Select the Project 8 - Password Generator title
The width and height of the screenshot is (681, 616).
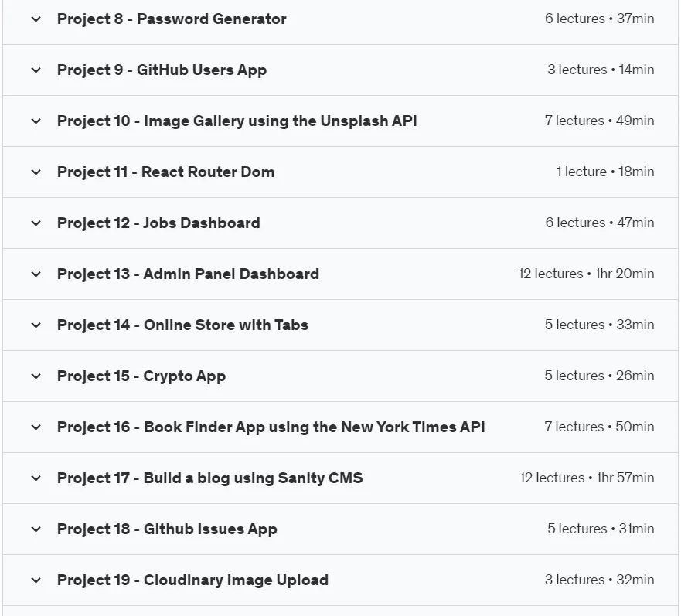[x=172, y=19]
